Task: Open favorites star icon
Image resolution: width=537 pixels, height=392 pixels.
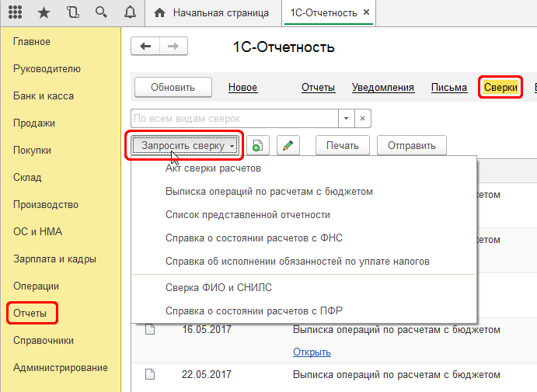Action: coord(44,12)
